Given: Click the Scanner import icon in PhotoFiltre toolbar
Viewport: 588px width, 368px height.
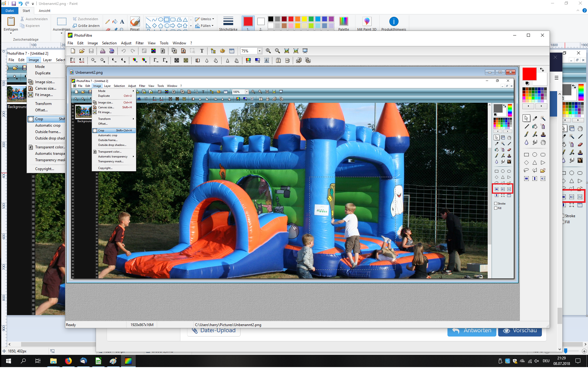Looking at the screenshot, I should click(112, 51).
